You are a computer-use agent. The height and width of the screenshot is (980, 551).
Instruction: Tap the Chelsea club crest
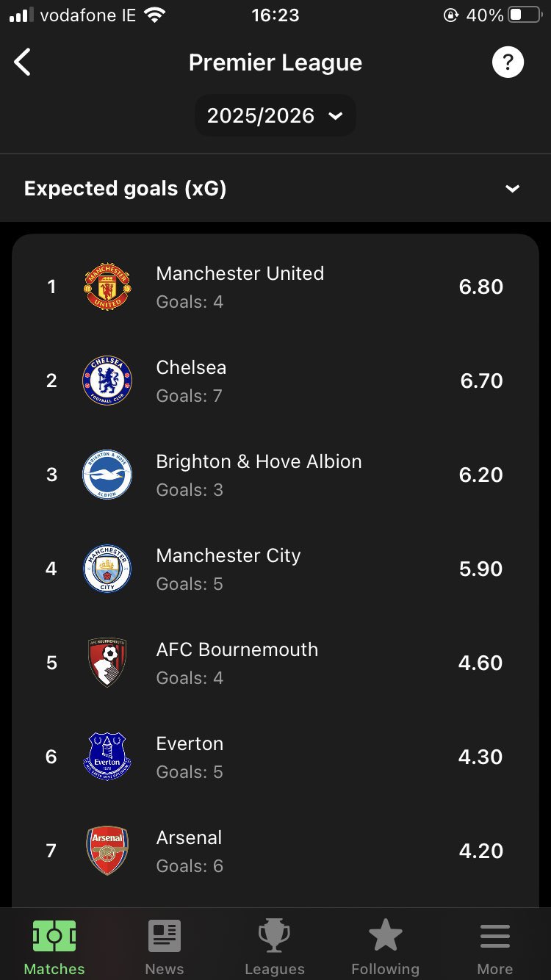(107, 381)
